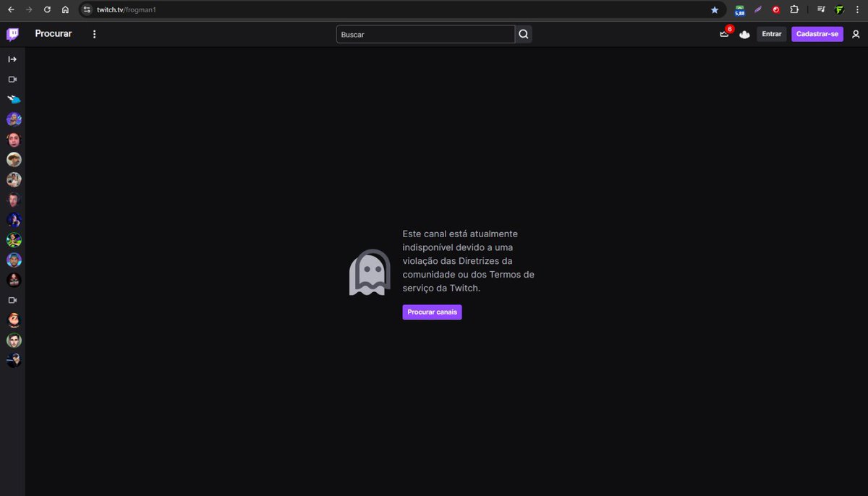Expand the collapsed left sidebar
The width and height of the screenshot is (868, 496).
pyautogui.click(x=12, y=59)
